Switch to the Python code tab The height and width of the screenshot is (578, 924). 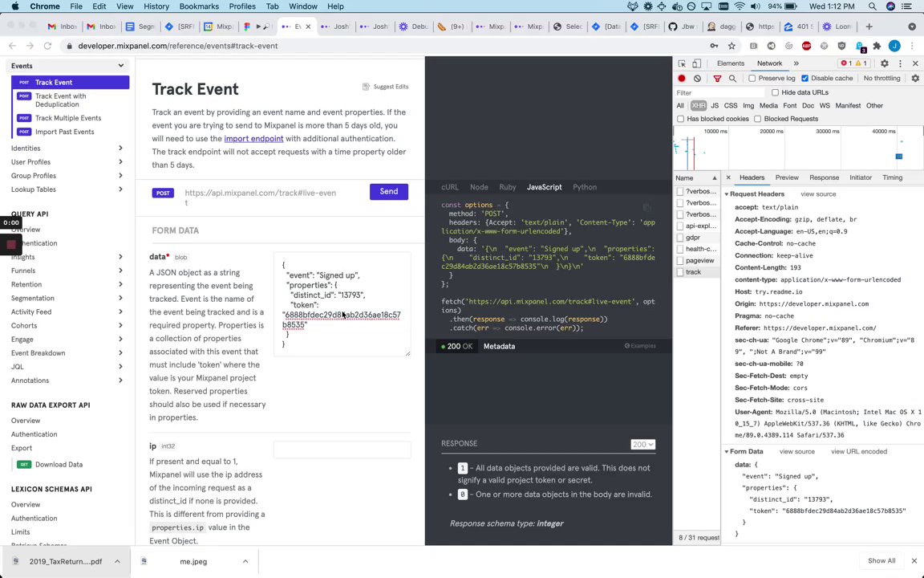[x=585, y=187]
